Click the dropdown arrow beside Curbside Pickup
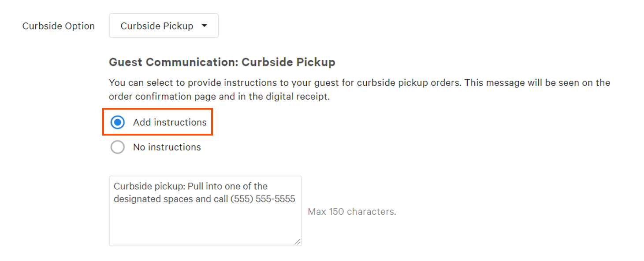The width and height of the screenshot is (644, 261). click(205, 26)
